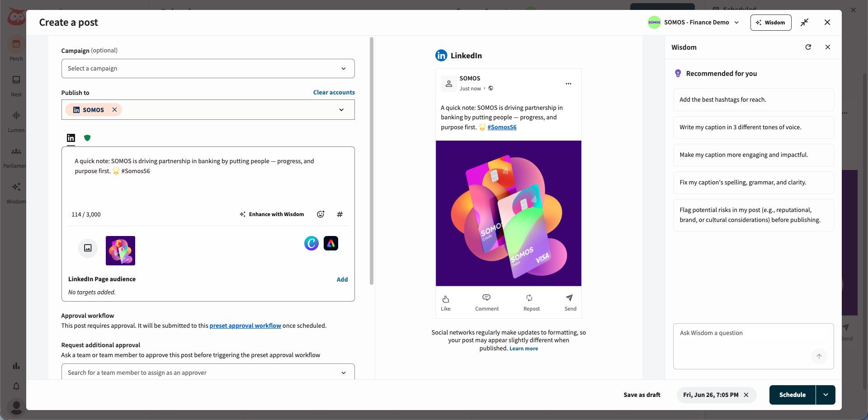Click Enhance with Wisdom
868x420 pixels.
(x=272, y=214)
